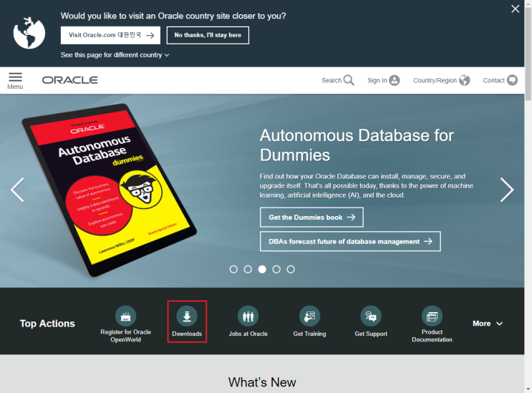Select the third carousel dot

(262, 269)
